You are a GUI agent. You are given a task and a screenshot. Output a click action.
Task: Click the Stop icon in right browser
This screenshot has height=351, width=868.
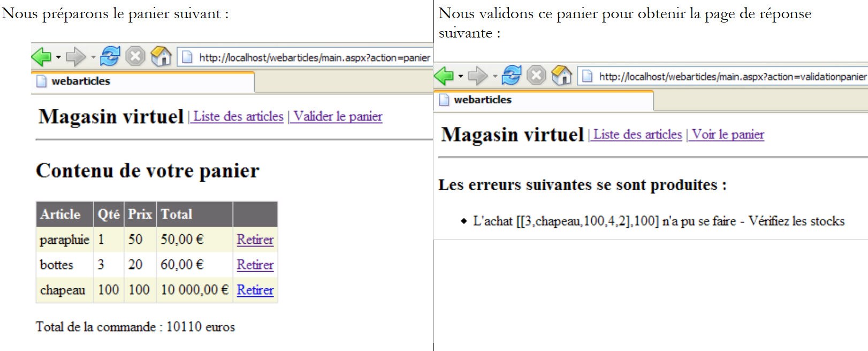[x=536, y=75]
